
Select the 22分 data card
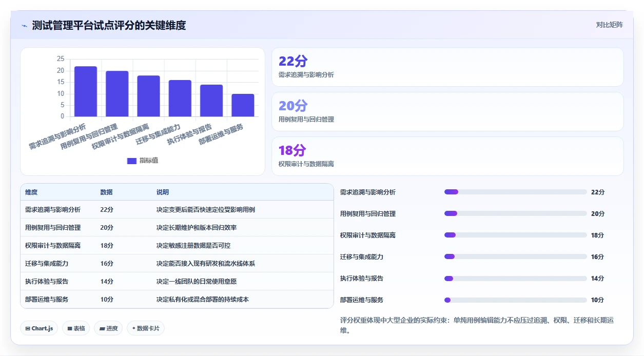pos(447,67)
